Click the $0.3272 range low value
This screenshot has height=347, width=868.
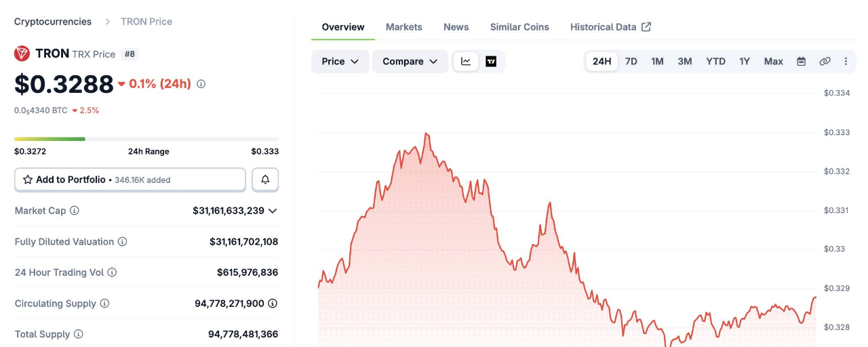click(30, 151)
